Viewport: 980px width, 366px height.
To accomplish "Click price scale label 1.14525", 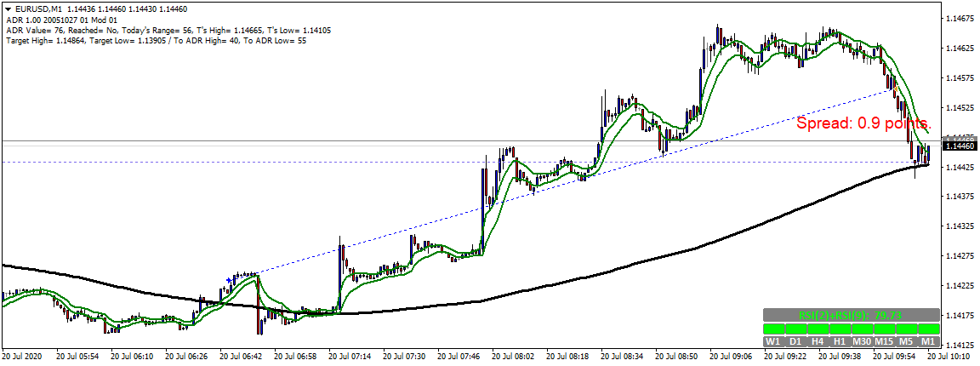I will coord(961,108).
